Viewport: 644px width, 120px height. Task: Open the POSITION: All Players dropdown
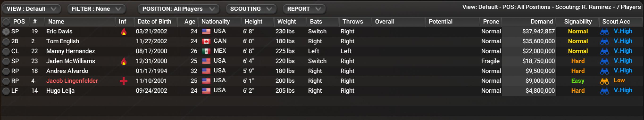[x=178, y=9]
